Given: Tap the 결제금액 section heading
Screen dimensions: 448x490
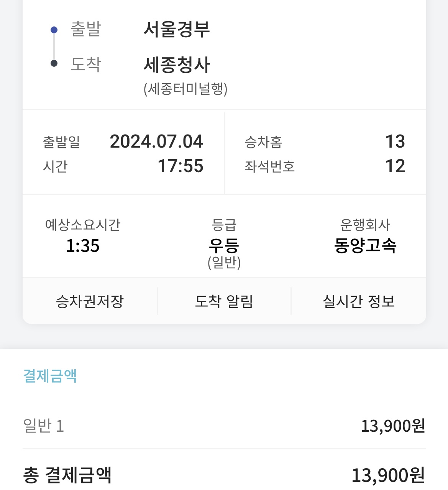Looking at the screenshot, I should coord(50,375).
